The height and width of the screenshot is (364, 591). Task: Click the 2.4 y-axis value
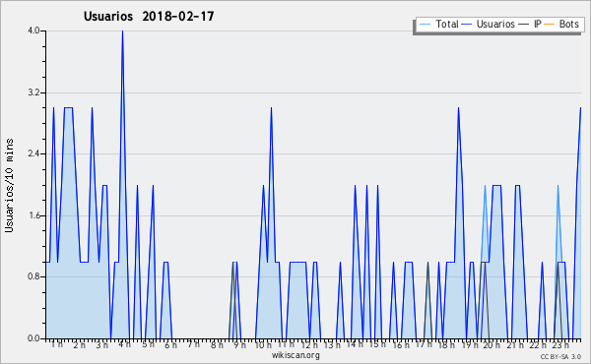33,153
